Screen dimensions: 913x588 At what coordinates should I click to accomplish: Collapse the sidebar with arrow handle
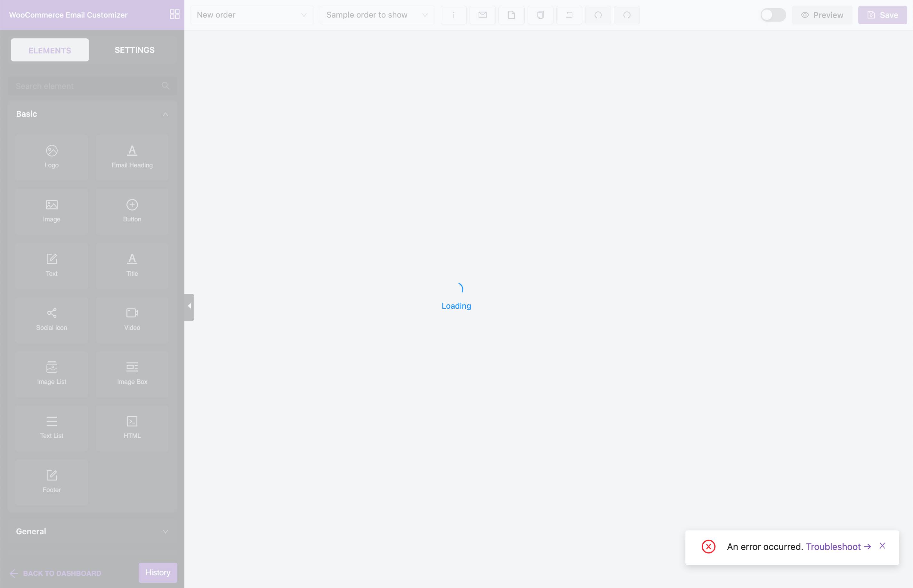189,306
